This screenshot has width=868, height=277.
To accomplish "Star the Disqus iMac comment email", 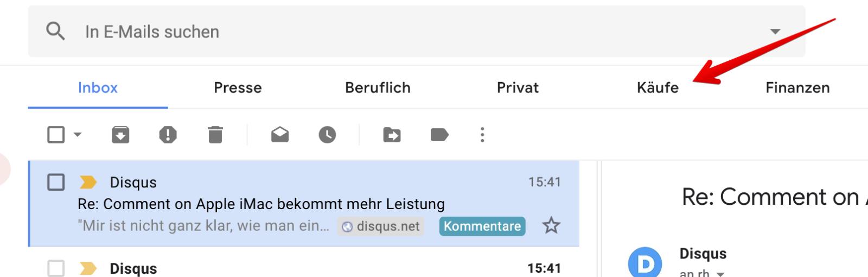I will tap(551, 225).
